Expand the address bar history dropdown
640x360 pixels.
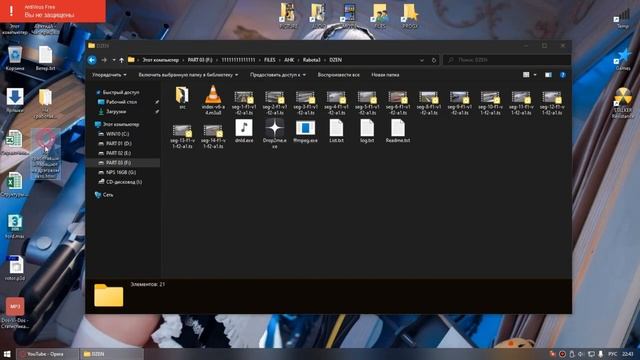tap(422, 60)
